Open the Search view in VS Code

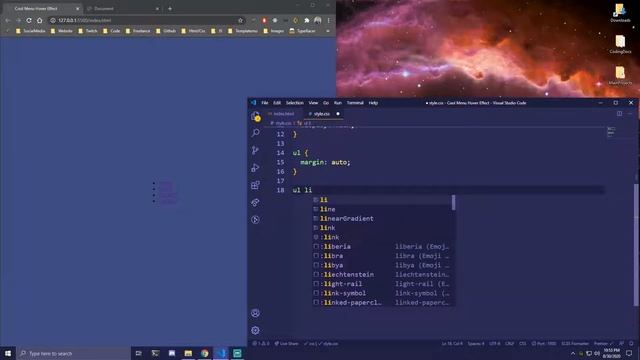[x=256, y=133]
